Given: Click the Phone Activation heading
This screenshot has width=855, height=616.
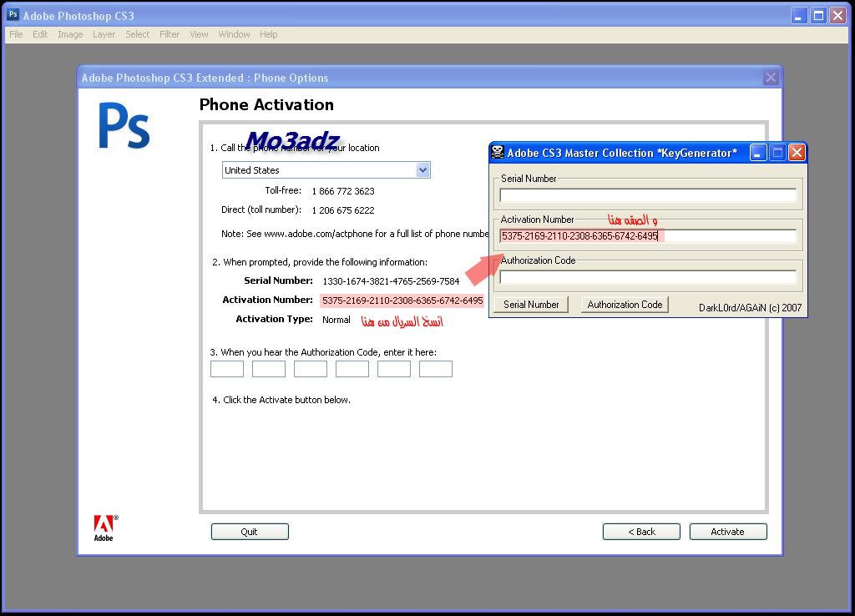Looking at the screenshot, I should (266, 104).
